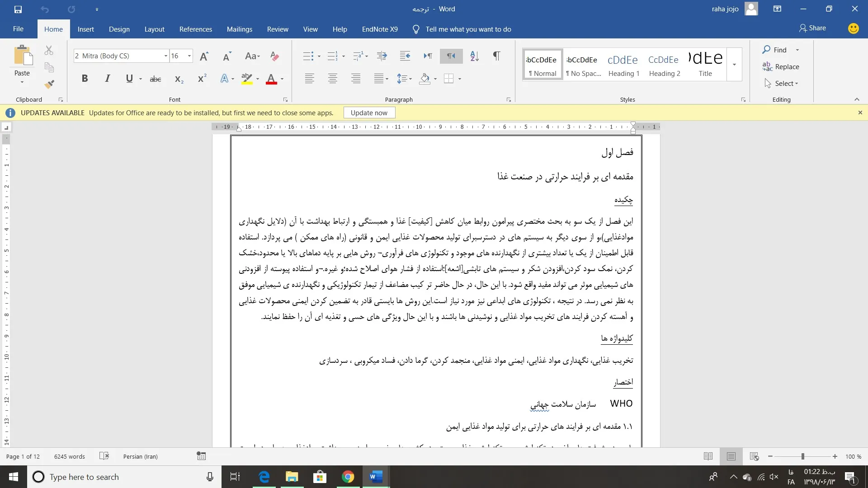Image resolution: width=868 pixels, height=488 pixels.
Task: Open Select dropdown in Editing group
Action: [781, 84]
